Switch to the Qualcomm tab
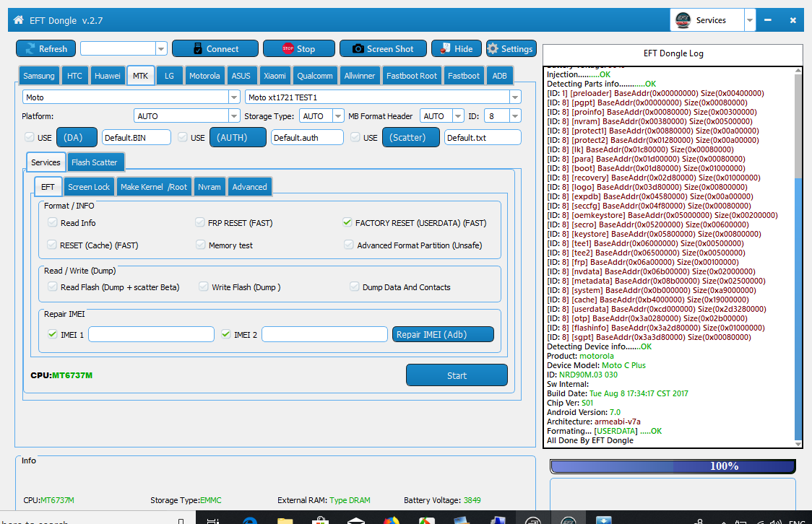The height and width of the screenshot is (524, 812). [314, 76]
